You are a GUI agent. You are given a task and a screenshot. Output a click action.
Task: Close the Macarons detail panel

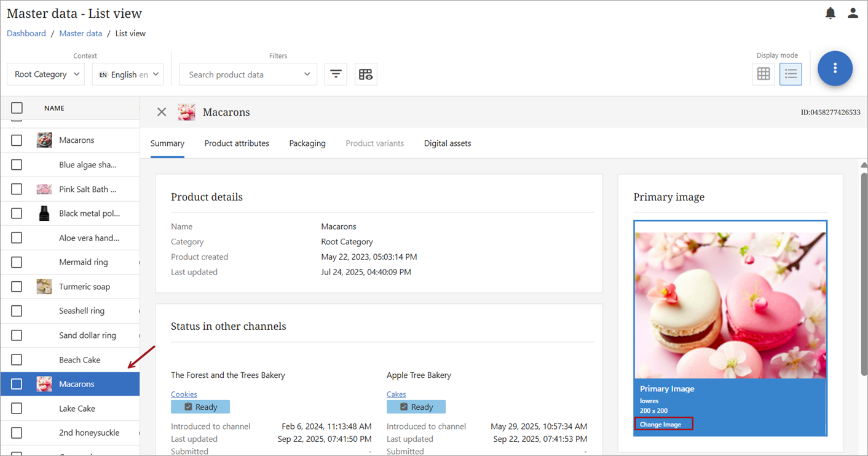(162, 112)
